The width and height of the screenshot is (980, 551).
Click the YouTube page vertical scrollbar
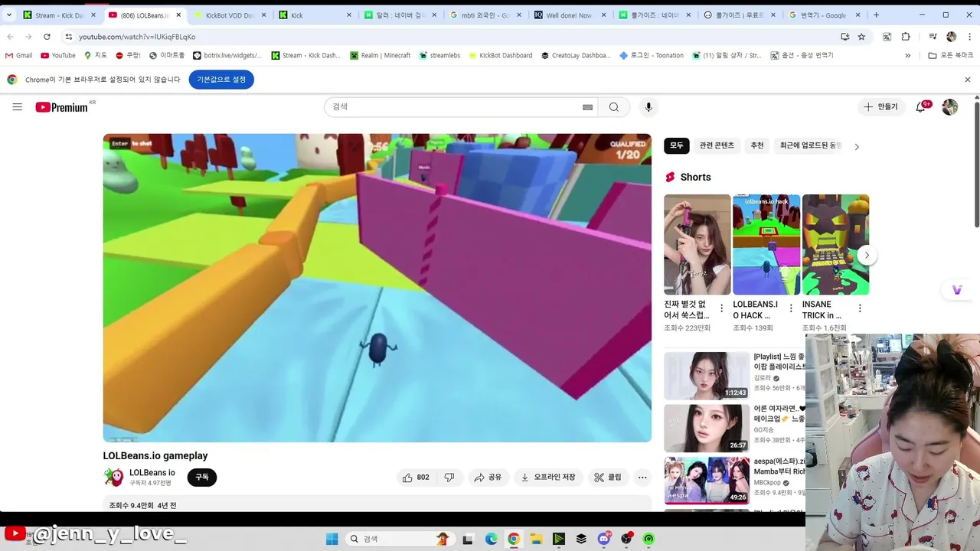pyautogui.click(x=976, y=164)
